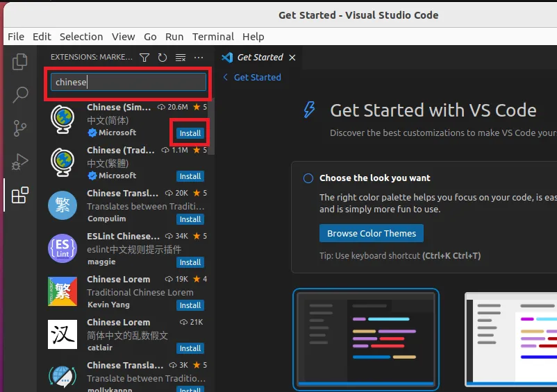Screen dimensions: 557x392
Task: Click the lightning bolt Get Started icon
Action: pyautogui.click(x=309, y=110)
